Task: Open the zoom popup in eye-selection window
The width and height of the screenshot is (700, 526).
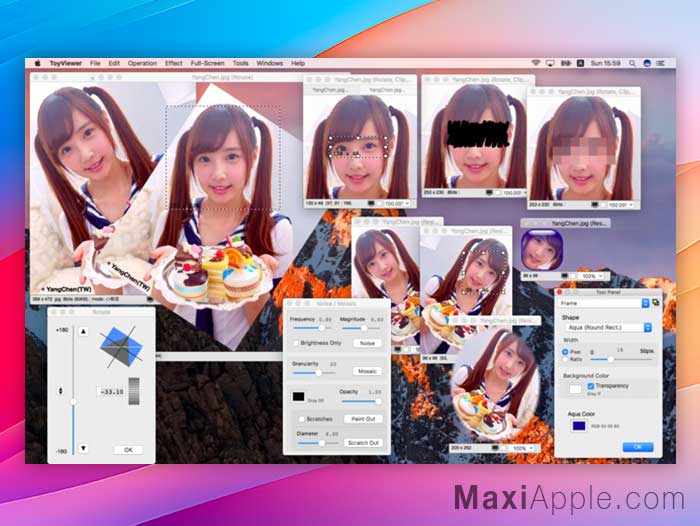Action: (397, 204)
